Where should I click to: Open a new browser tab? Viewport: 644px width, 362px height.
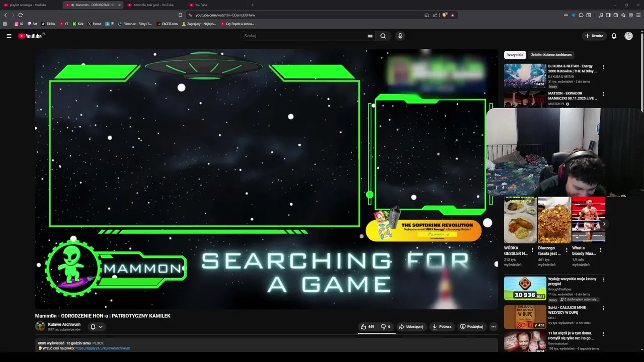pos(253,5)
